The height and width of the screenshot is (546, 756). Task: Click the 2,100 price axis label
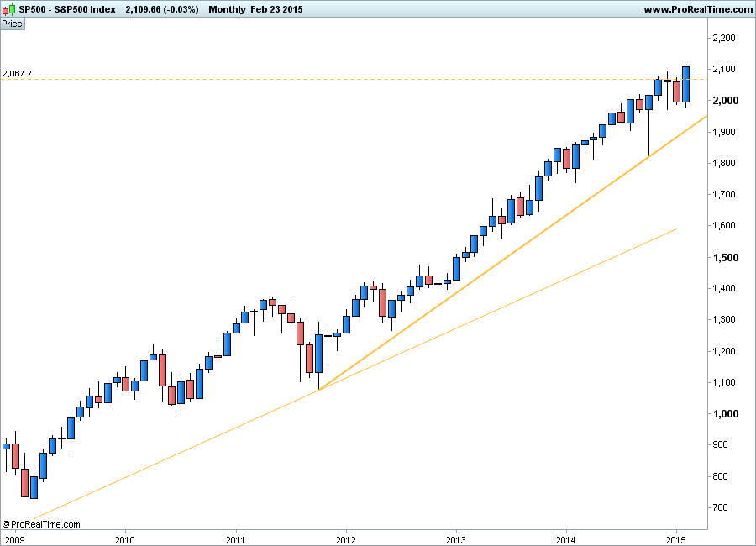click(724, 70)
